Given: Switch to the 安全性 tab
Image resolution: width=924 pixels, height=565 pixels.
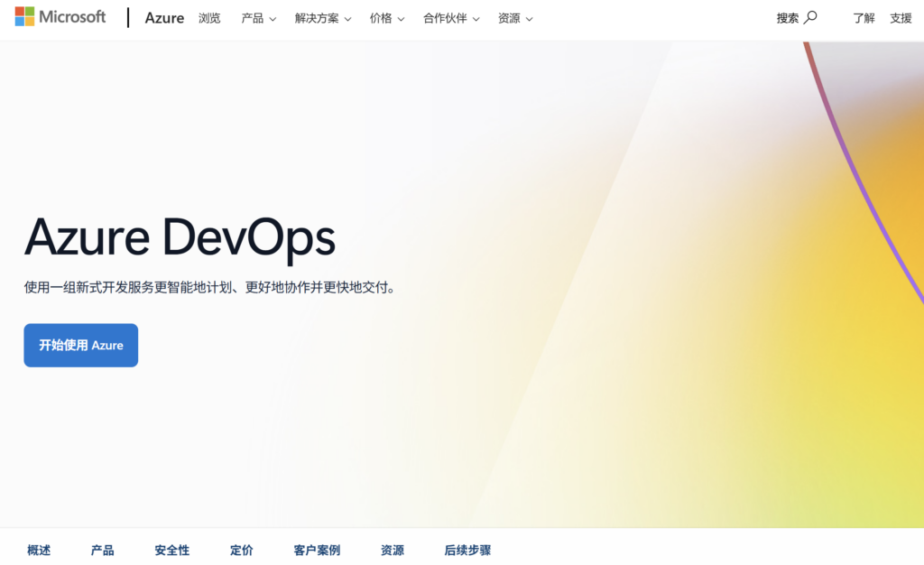Looking at the screenshot, I should coord(172,551).
